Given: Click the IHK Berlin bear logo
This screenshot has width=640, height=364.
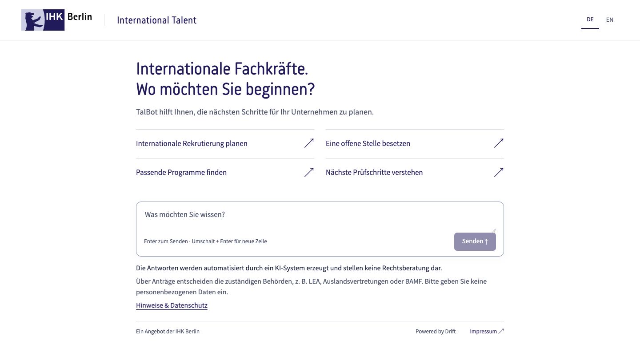Looking at the screenshot, I should point(56,20).
